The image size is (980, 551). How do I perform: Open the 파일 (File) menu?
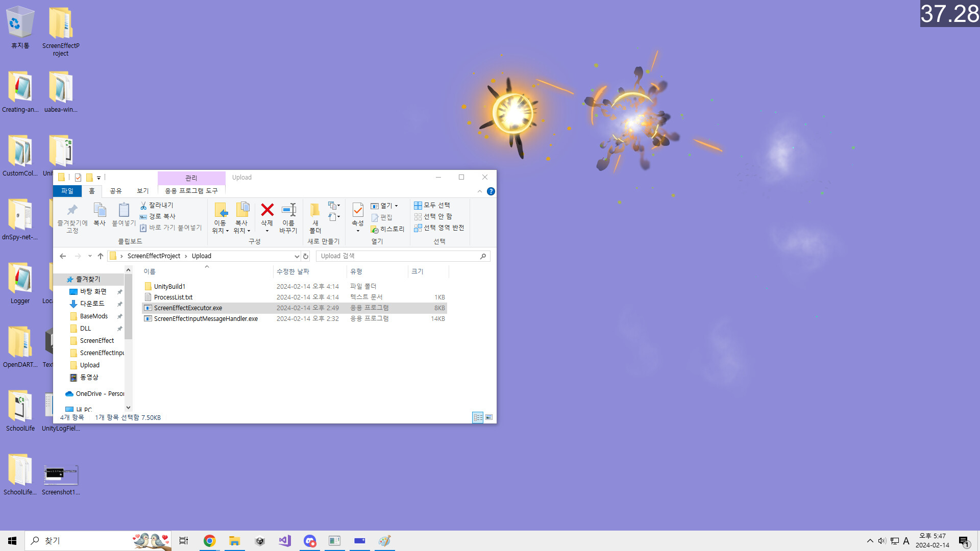(x=67, y=191)
